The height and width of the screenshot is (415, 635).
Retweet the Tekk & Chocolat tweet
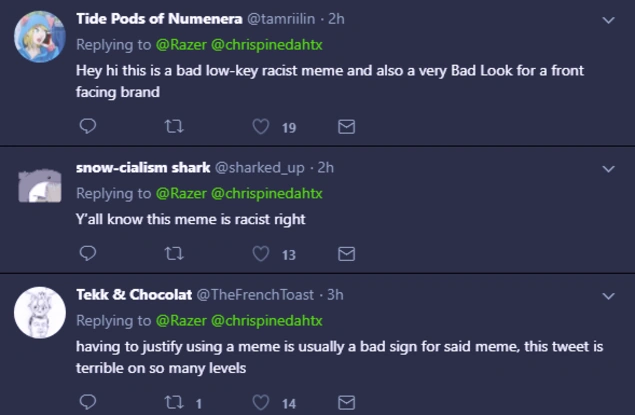tap(174, 402)
